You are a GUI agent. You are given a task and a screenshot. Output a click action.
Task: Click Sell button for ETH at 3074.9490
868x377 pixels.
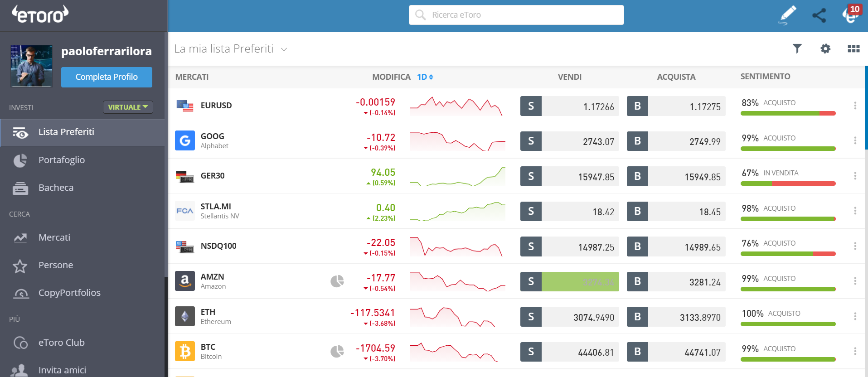tap(570, 317)
